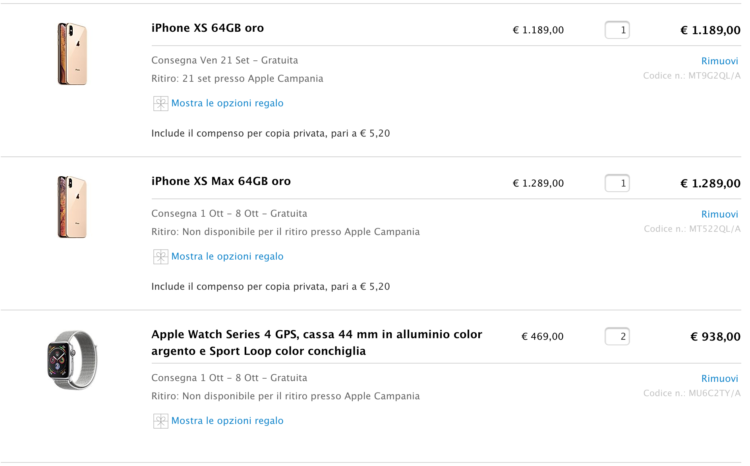
Task: Click gift icon for iPhone XS
Action: [x=160, y=103]
